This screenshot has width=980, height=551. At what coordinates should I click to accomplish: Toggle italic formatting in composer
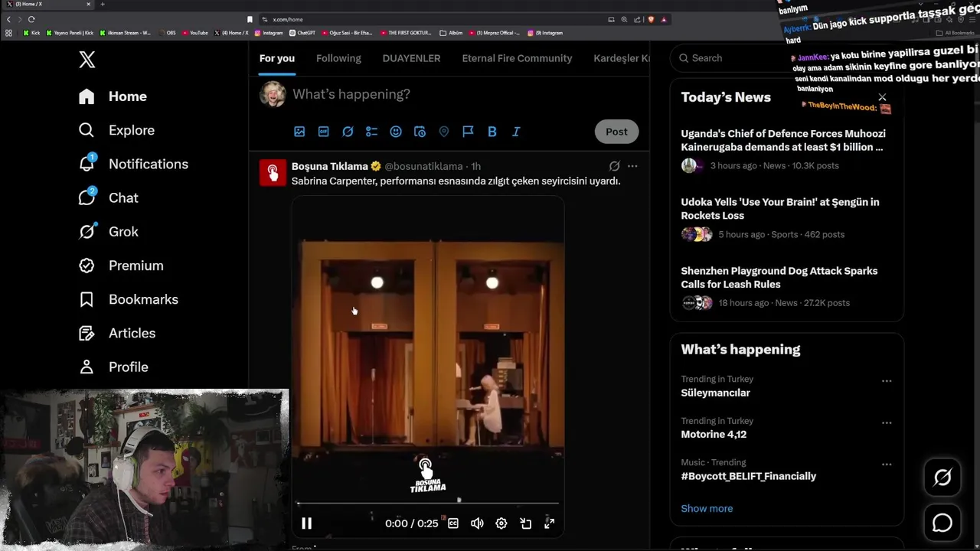[516, 132]
